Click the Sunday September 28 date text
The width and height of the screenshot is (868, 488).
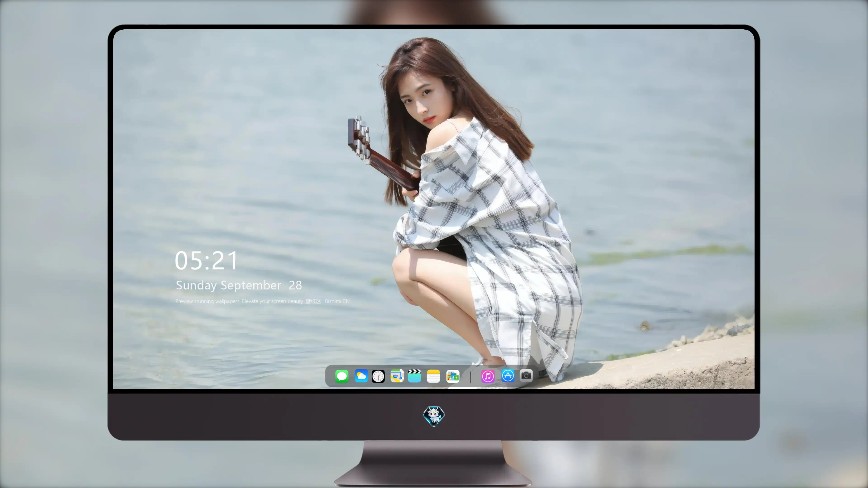(x=238, y=285)
